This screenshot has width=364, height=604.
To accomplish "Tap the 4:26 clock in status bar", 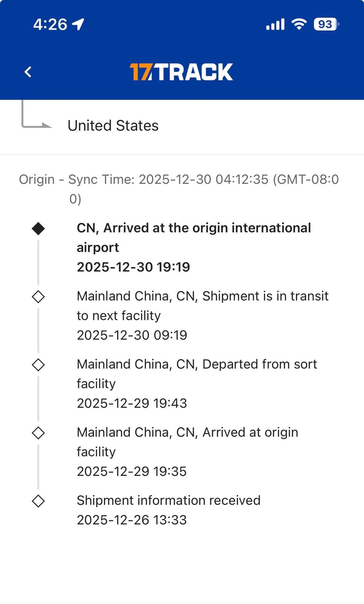I will point(50,24).
